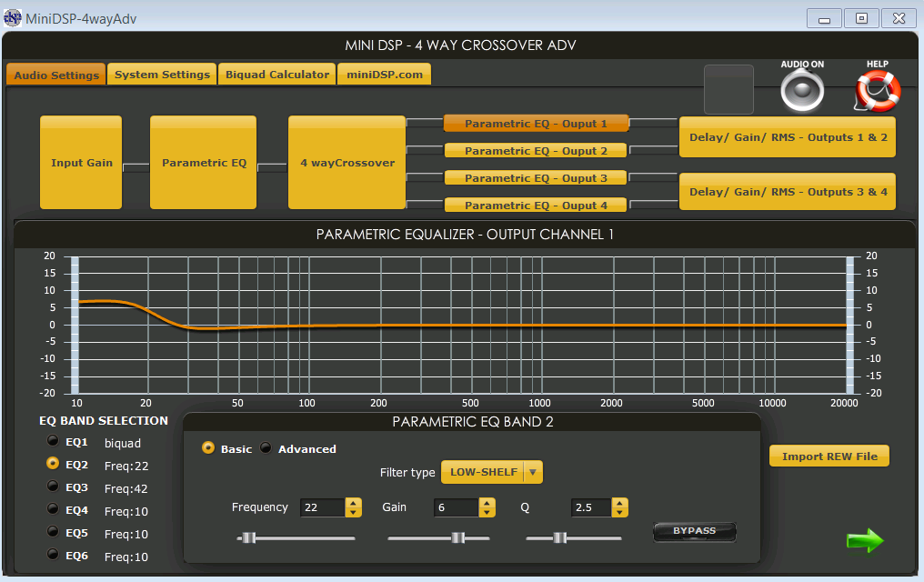Click the Gain value field showing 6
This screenshot has height=582, width=924.
click(x=457, y=507)
